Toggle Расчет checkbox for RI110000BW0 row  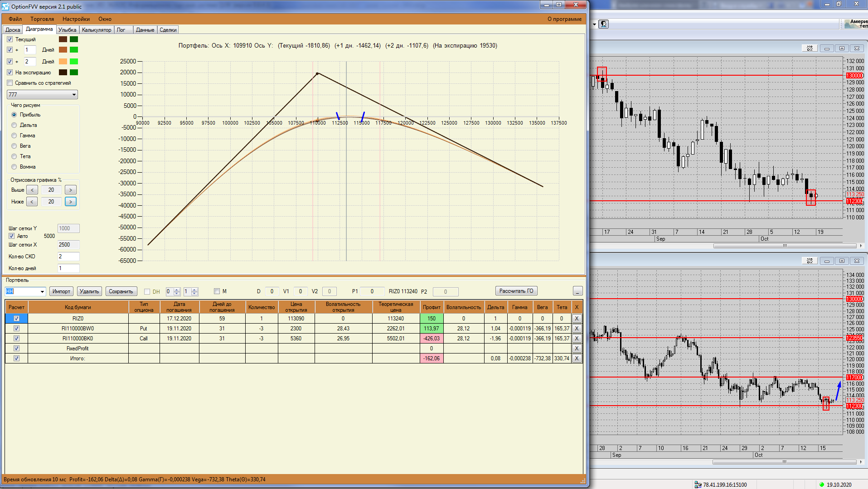point(17,329)
